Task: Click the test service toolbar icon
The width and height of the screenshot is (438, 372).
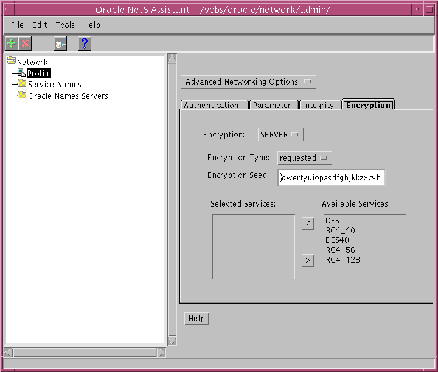Action: click(60, 44)
